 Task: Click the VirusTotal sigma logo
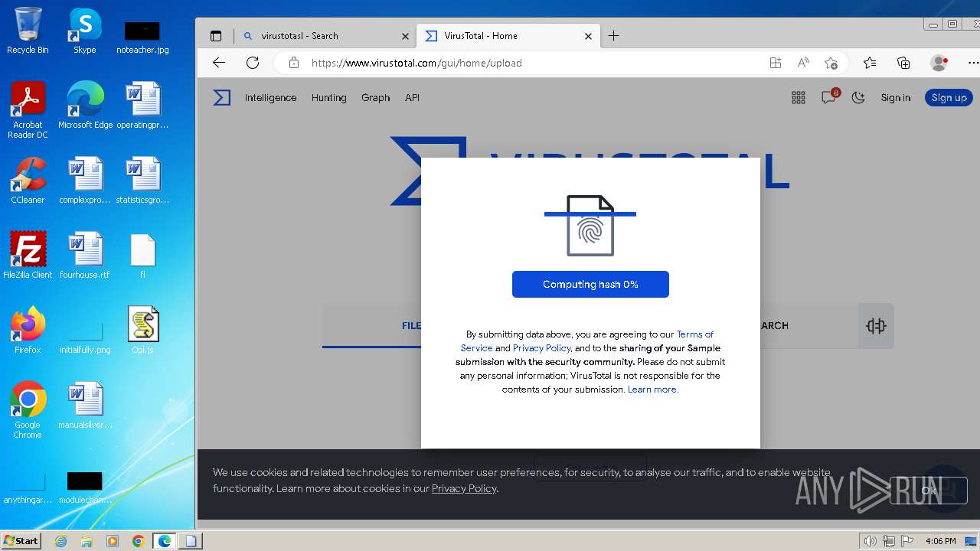click(222, 97)
